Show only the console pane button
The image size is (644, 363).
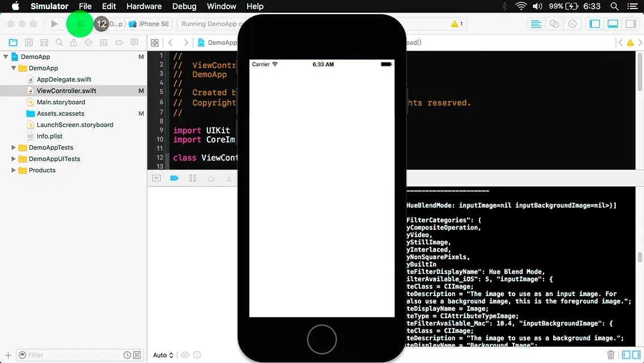point(636,354)
